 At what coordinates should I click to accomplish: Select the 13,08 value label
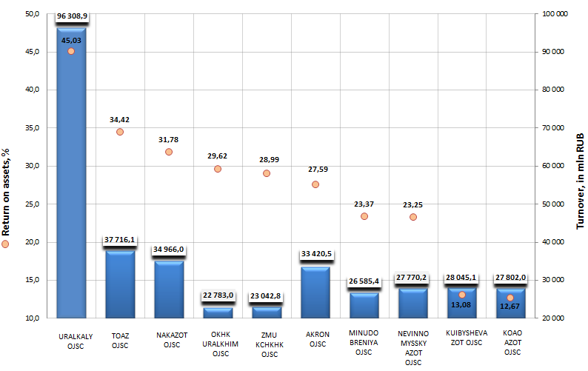461,305
